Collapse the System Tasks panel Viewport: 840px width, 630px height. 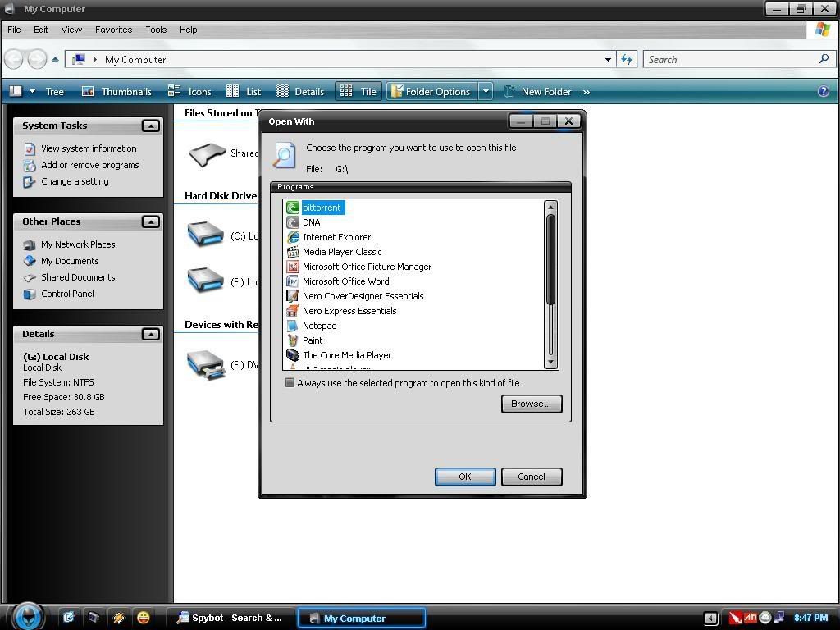click(x=151, y=126)
